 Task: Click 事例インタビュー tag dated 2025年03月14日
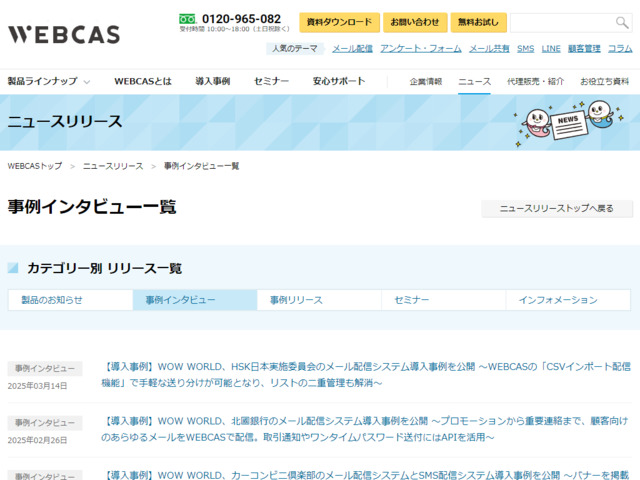45,369
